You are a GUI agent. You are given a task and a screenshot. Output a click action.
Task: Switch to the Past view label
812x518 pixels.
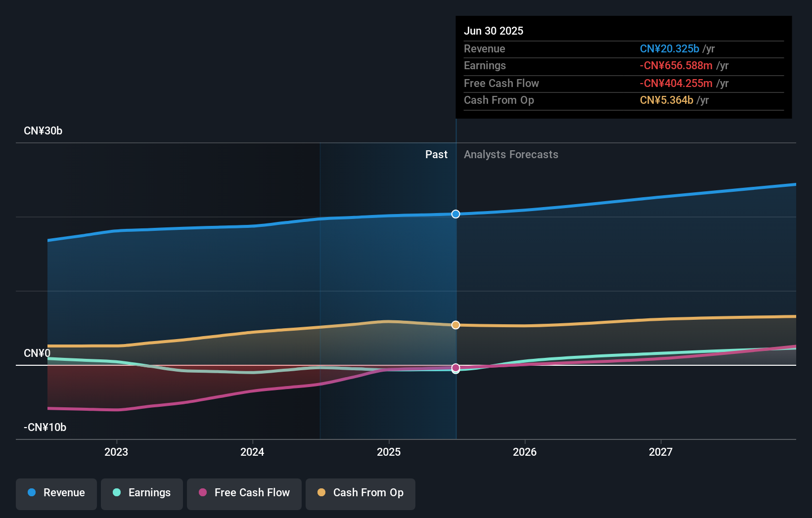click(436, 154)
